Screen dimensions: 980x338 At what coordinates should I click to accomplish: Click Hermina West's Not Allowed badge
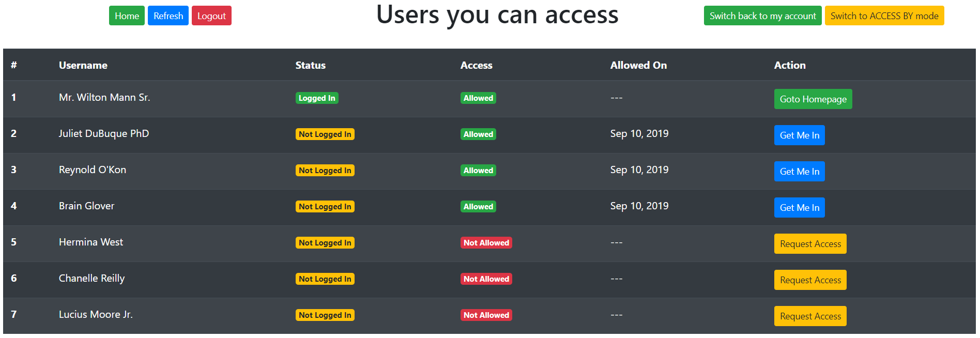pyautogui.click(x=486, y=243)
